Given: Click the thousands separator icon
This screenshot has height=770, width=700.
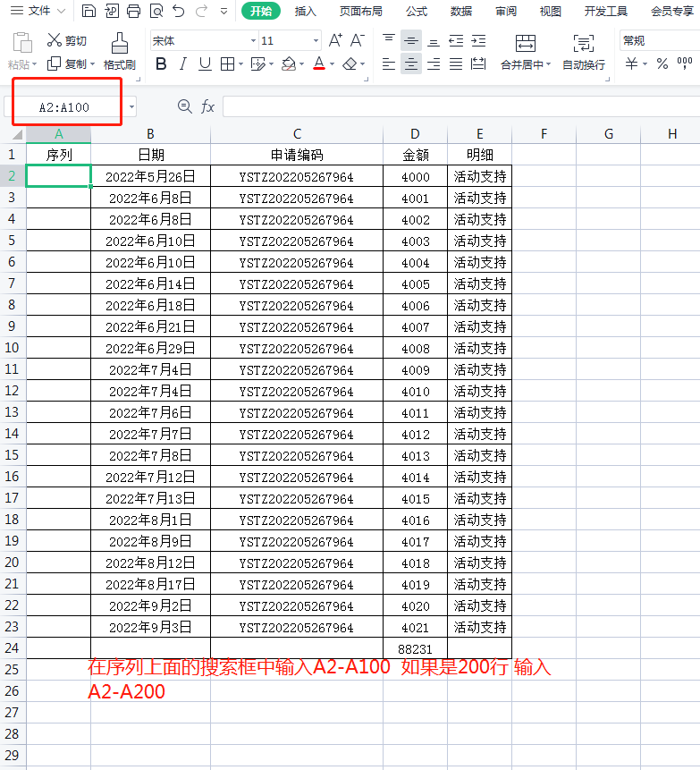Looking at the screenshot, I should pos(685,63).
